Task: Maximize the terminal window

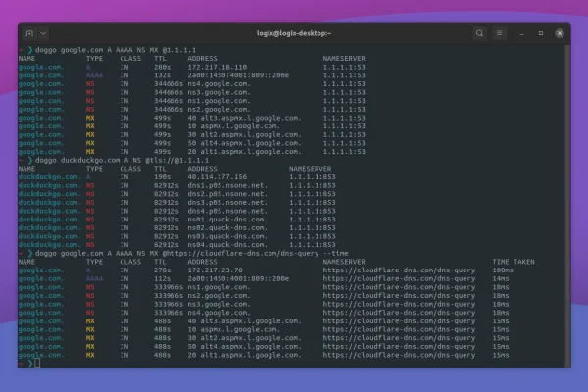Action: [541, 33]
